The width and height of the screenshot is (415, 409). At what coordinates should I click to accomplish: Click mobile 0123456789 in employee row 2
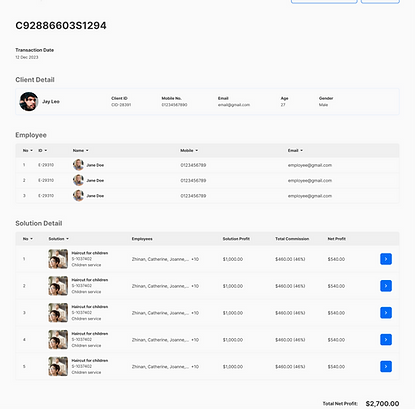(x=193, y=181)
